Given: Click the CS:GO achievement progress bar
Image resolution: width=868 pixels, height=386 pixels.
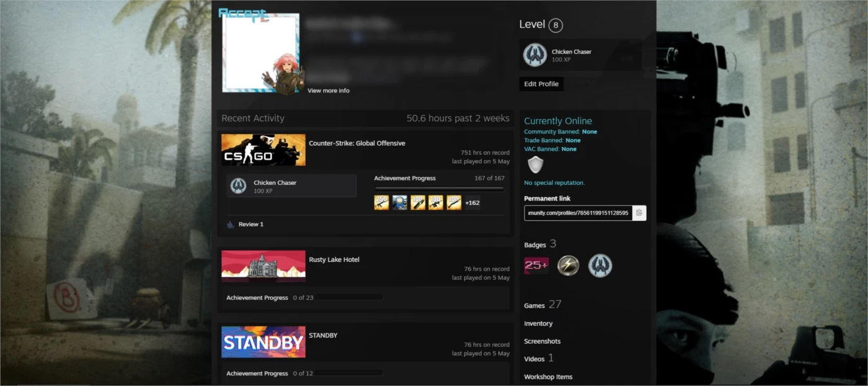Looking at the screenshot, I should 440,189.
